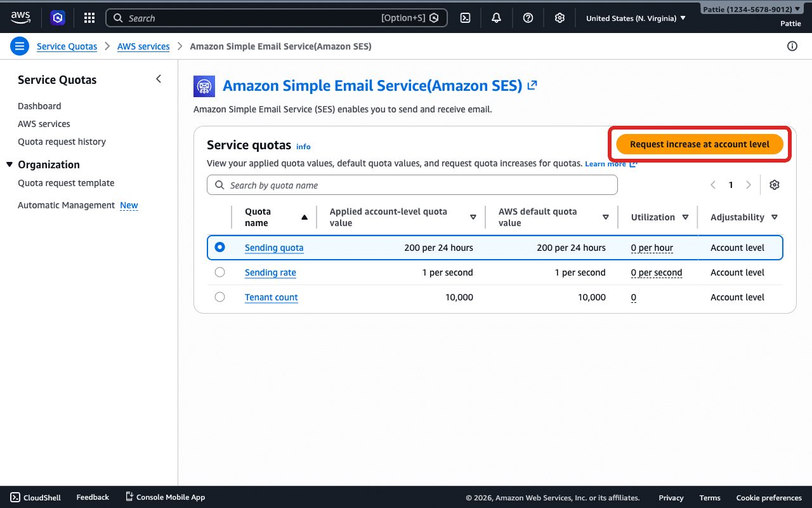812x508 pixels.
Task: Click applied value 200 per 24 hours
Action: pyautogui.click(x=438, y=248)
